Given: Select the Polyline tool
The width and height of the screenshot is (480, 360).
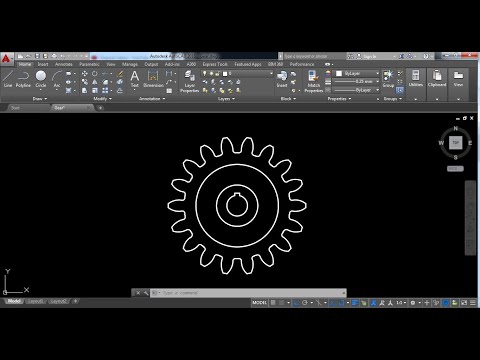Looking at the screenshot, I should coord(23,79).
